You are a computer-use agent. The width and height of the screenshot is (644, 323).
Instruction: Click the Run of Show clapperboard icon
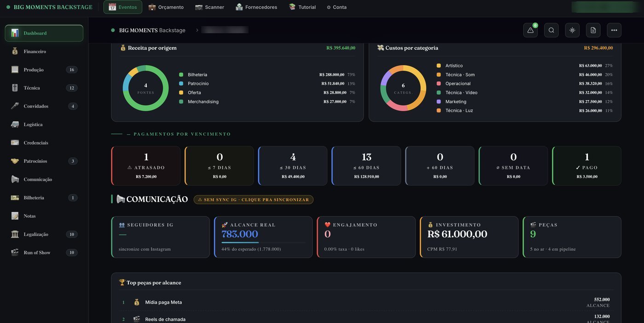[x=15, y=253]
